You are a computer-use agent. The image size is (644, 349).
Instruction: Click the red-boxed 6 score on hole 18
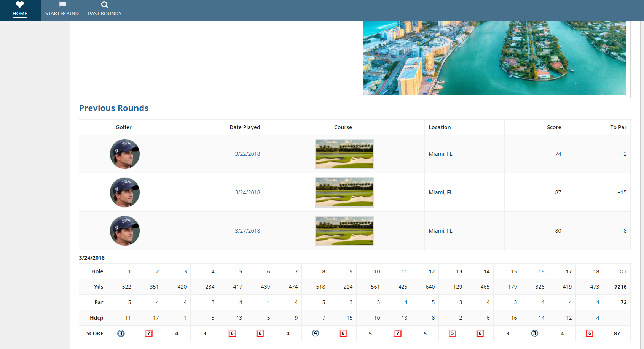(590, 333)
